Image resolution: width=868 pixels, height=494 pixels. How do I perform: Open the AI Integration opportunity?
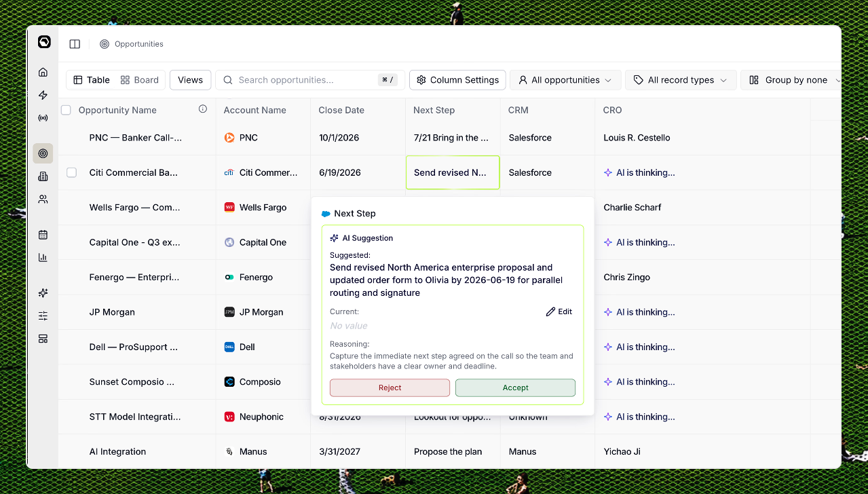click(x=117, y=452)
